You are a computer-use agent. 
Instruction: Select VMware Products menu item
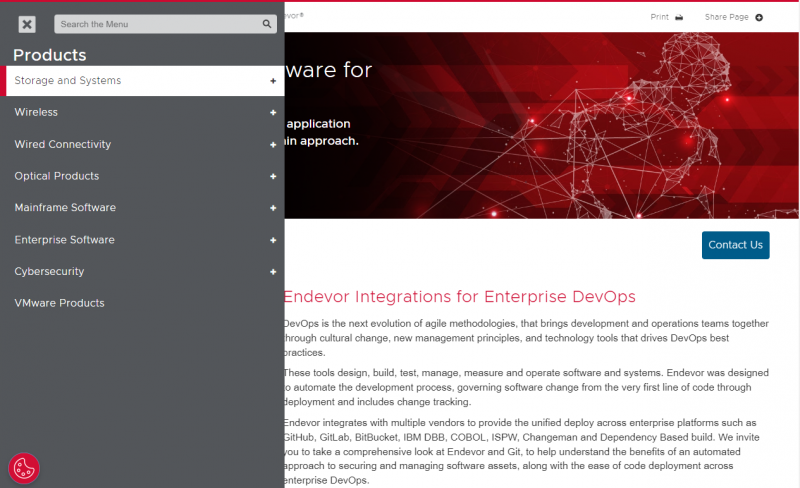coord(59,303)
